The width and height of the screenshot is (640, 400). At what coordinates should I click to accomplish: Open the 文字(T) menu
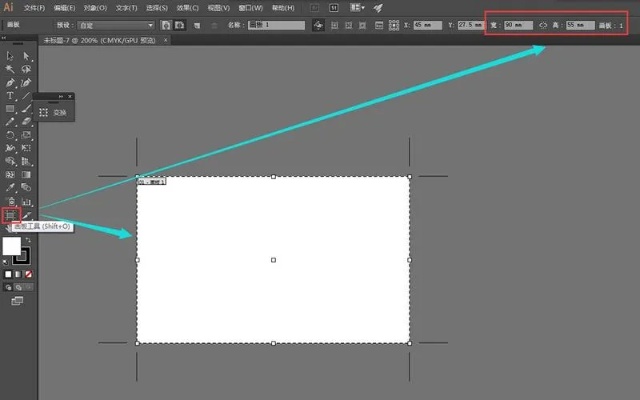coord(126,8)
